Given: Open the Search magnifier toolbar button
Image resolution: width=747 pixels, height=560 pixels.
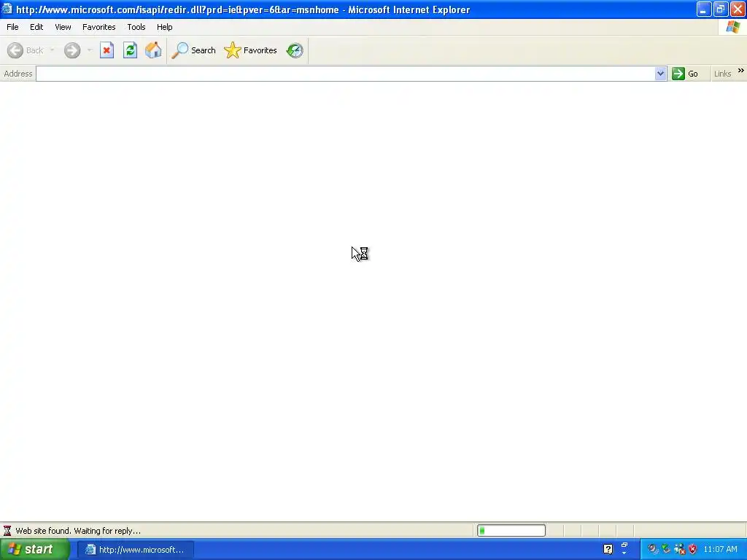Looking at the screenshot, I should pos(194,50).
